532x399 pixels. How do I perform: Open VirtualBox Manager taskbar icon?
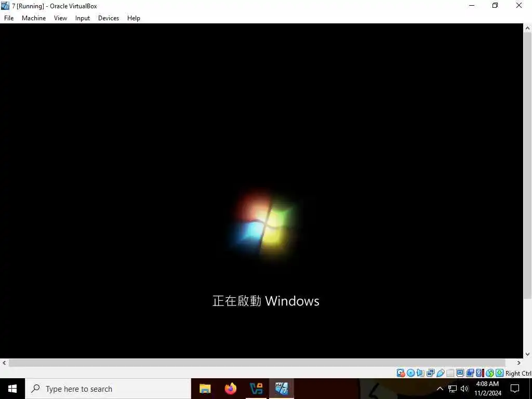tap(256, 389)
